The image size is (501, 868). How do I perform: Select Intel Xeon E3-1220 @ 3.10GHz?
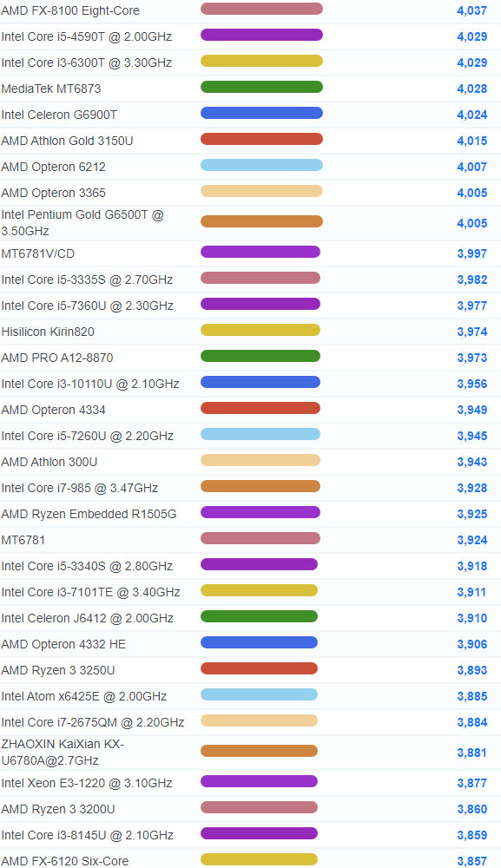86,783
